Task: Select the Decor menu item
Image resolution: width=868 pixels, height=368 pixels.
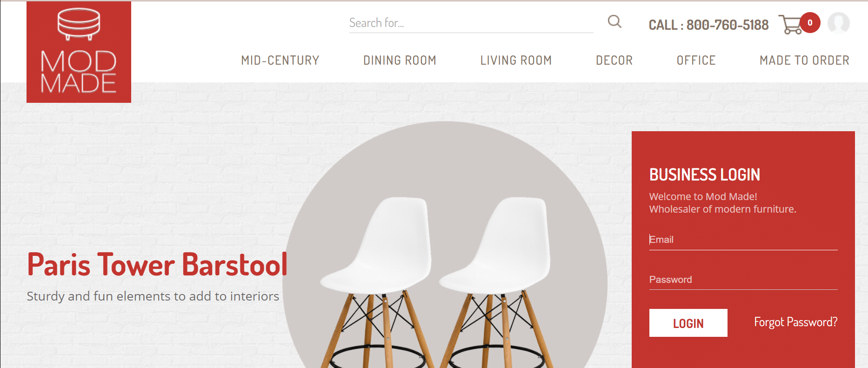Action: coord(614,60)
